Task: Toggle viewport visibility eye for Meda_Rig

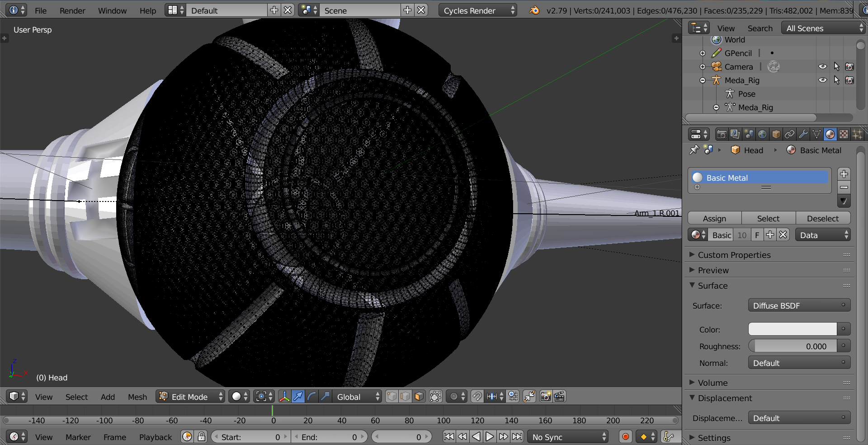Action: click(823, 80)
